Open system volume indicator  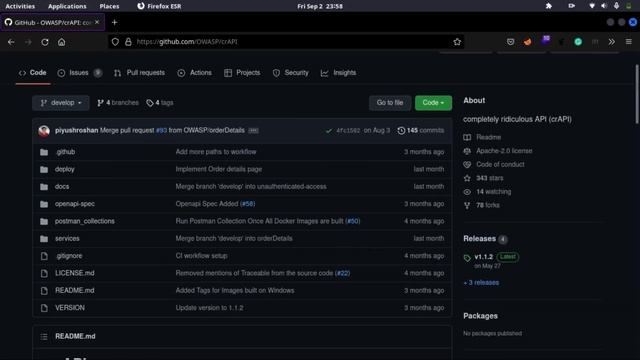[604, 6]
